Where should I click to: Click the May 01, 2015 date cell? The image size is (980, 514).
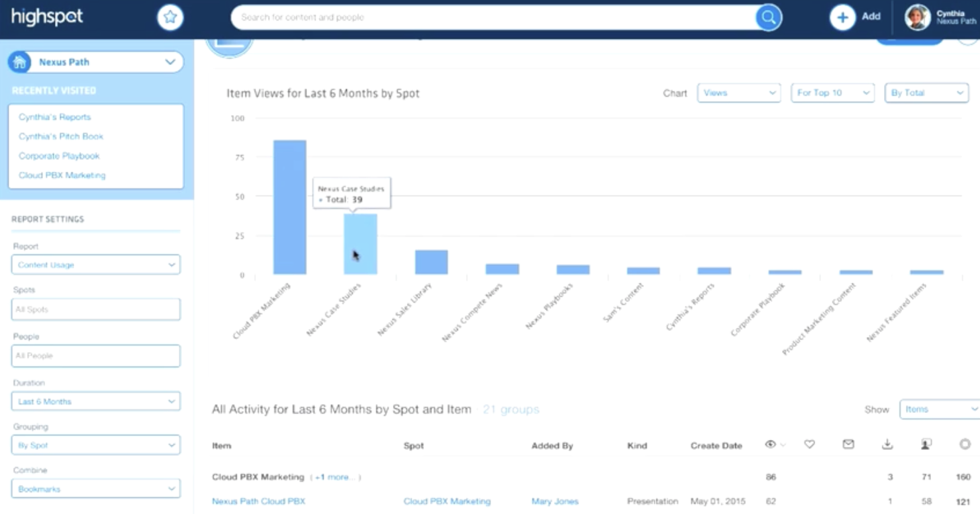pyautogui.click(x=716, y=501)
